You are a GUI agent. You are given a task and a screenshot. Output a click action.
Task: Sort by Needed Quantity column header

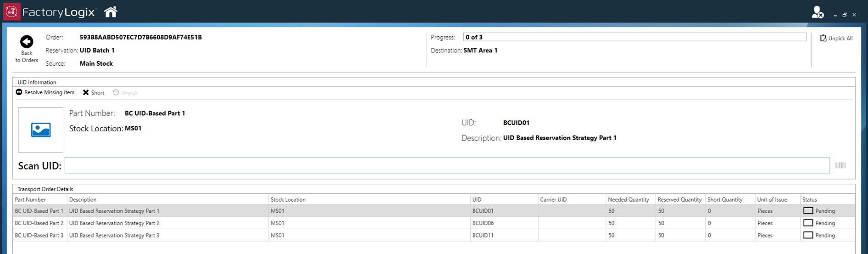click(628, 200)
